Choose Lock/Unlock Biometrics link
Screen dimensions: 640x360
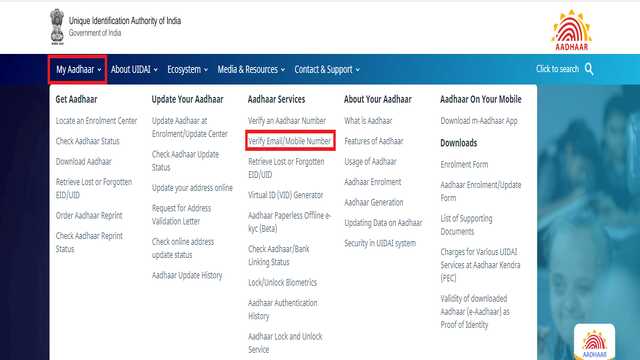[282, 282]
